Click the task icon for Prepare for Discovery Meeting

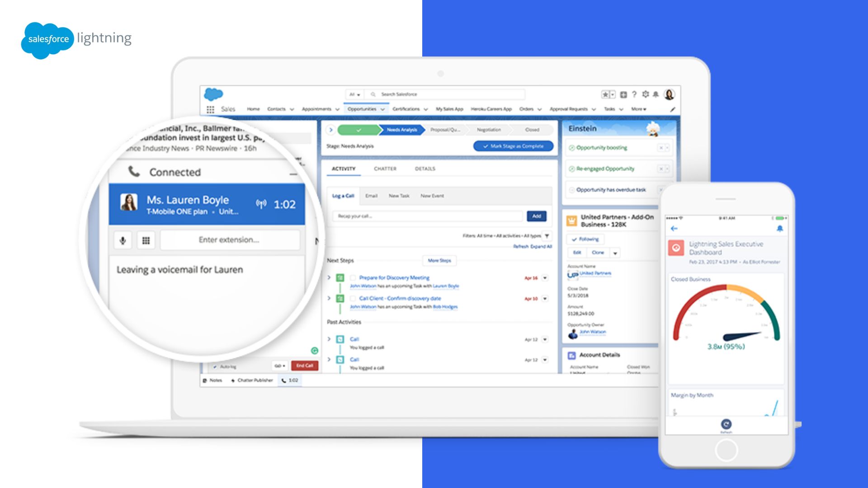(340, 278)
